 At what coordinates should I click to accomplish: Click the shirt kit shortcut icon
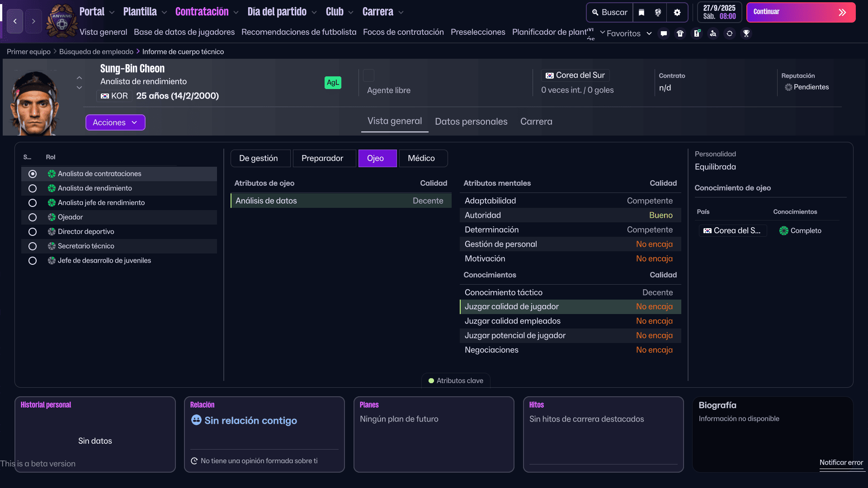tap(680, 33)
